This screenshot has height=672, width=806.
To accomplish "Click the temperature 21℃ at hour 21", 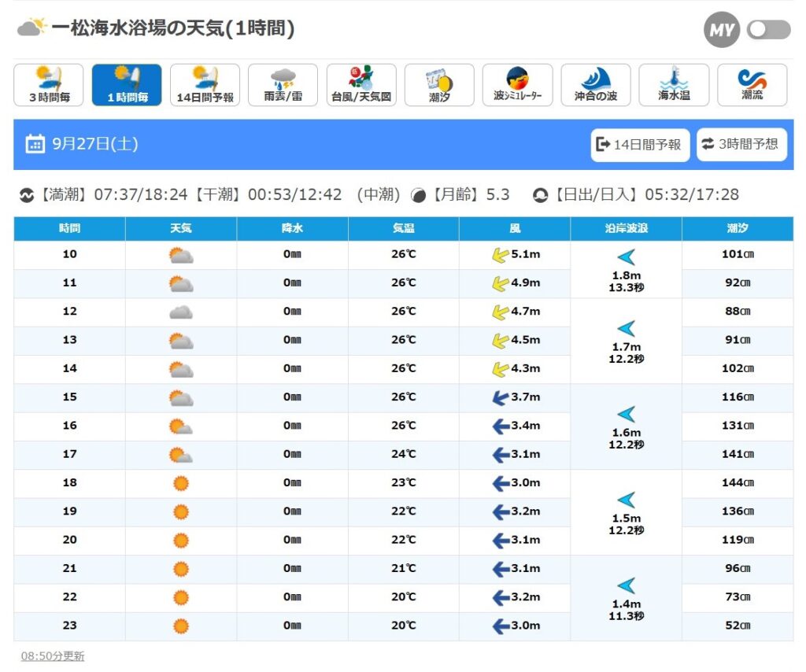I will 404,569.
